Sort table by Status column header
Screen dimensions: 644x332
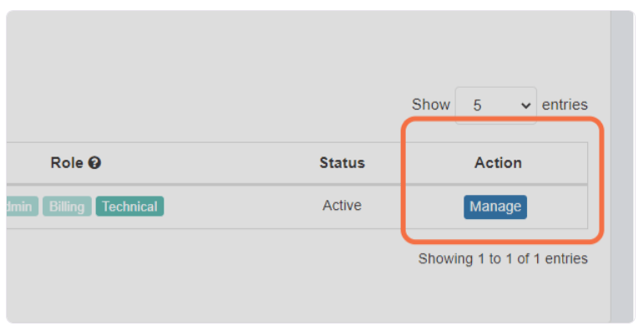(342, 163)
